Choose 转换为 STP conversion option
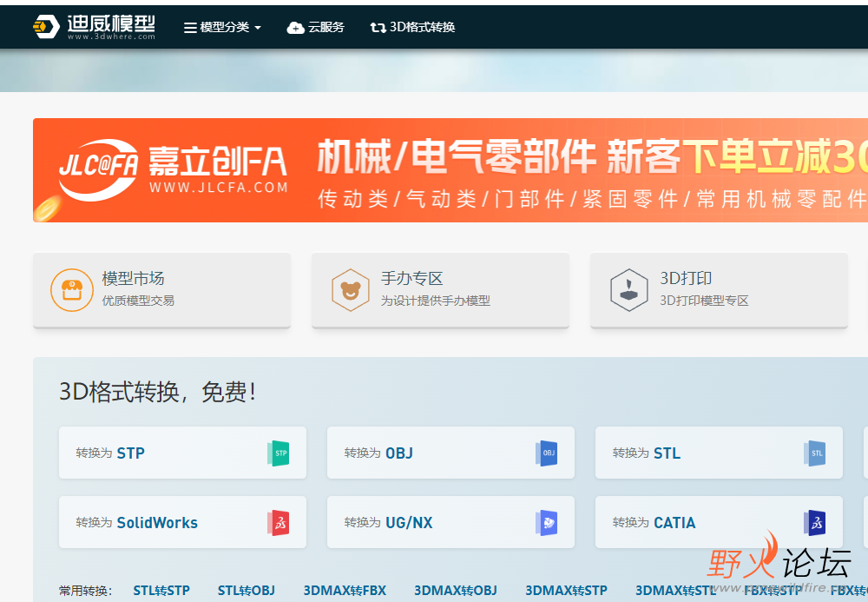Screen dimensions: 868x602 (x=182, y=453)
